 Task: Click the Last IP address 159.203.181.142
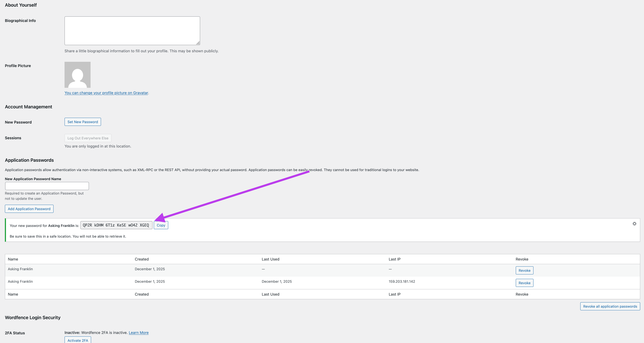[402, 281]
